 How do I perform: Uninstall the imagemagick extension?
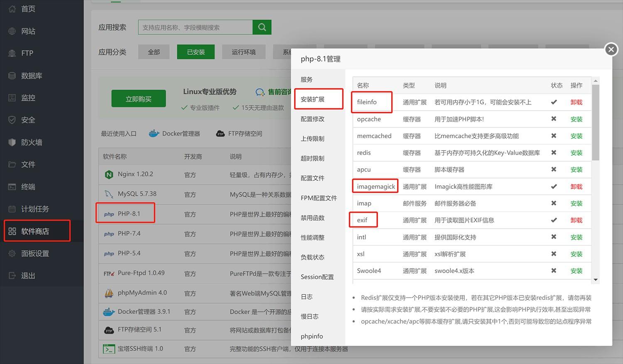576,186
